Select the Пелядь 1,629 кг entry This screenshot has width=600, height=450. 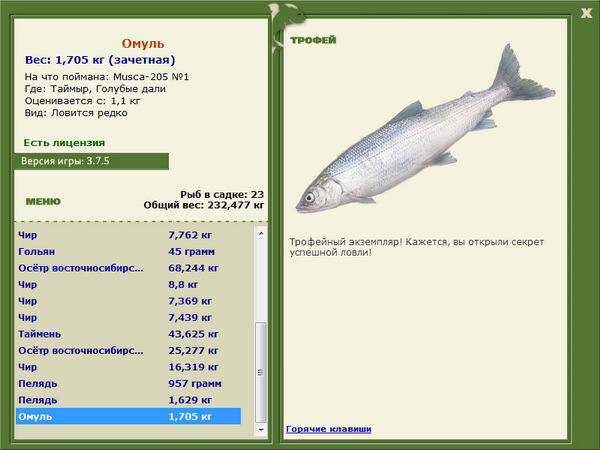click(129, 400)
